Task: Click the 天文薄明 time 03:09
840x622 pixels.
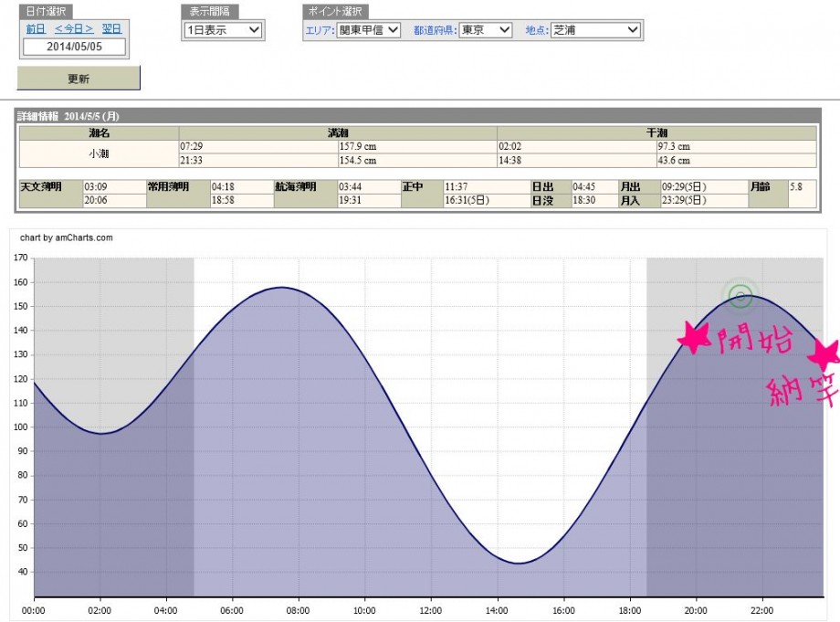Action: [x=95, y=187]
